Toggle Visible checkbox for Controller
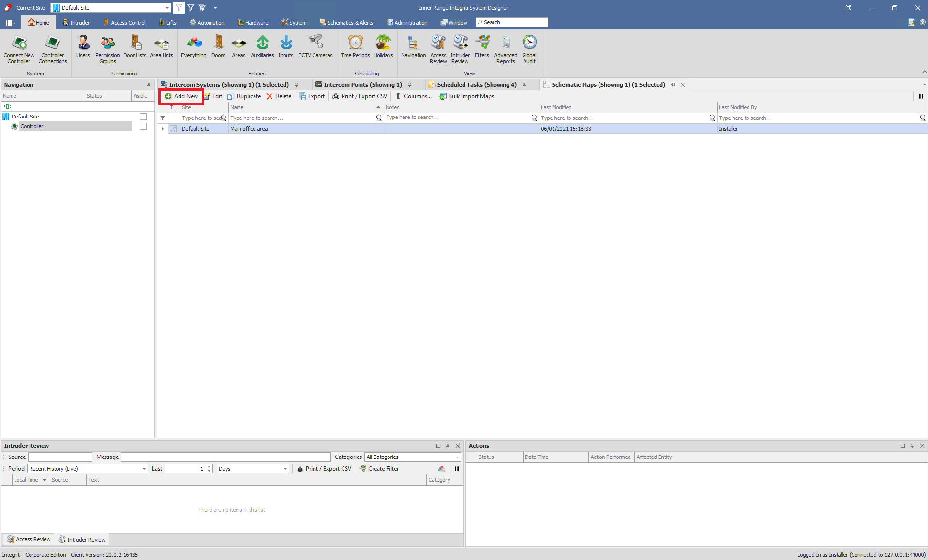This screenshot has height=560, width=928. point(143,126)
